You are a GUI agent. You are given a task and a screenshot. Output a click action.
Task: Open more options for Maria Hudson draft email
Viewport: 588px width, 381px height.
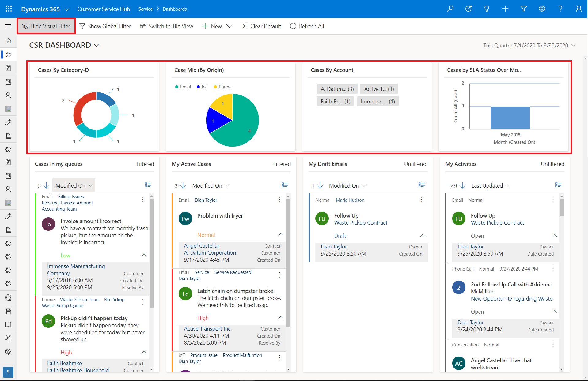[x=422, y=200]
